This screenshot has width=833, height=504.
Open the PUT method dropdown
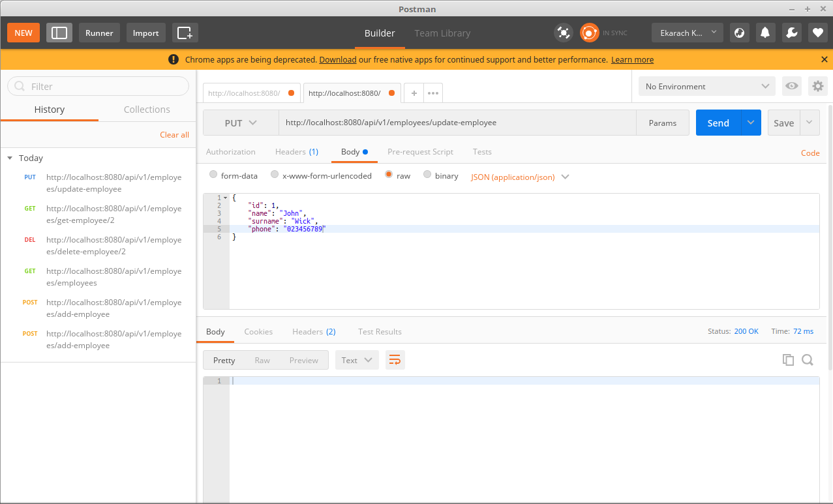pos(241,123)
